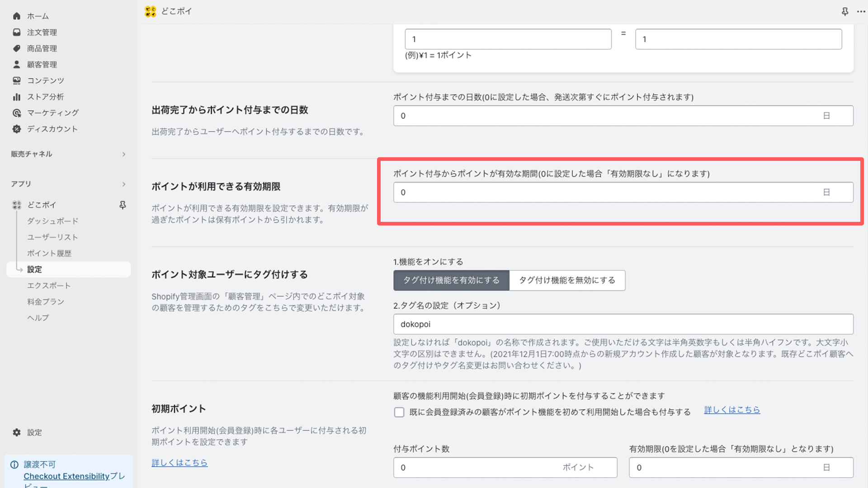Navigate to 顧客管理

(42, 65)
